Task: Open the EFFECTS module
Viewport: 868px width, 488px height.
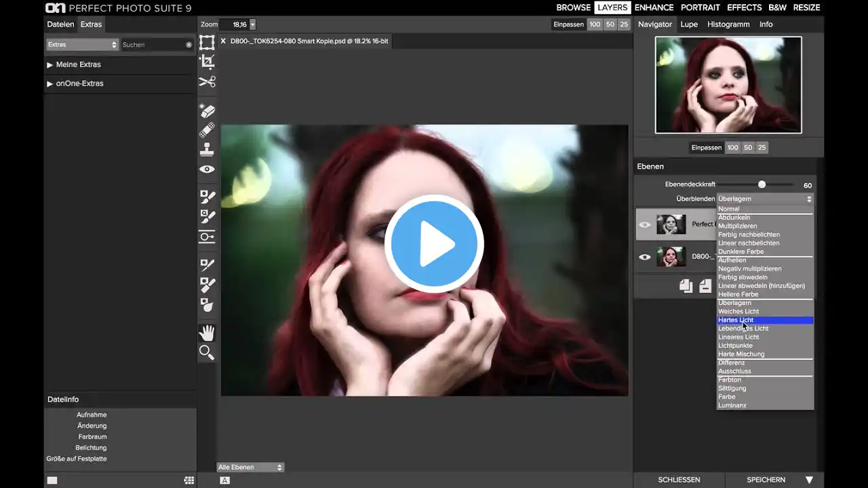Action: pos(744,7)
